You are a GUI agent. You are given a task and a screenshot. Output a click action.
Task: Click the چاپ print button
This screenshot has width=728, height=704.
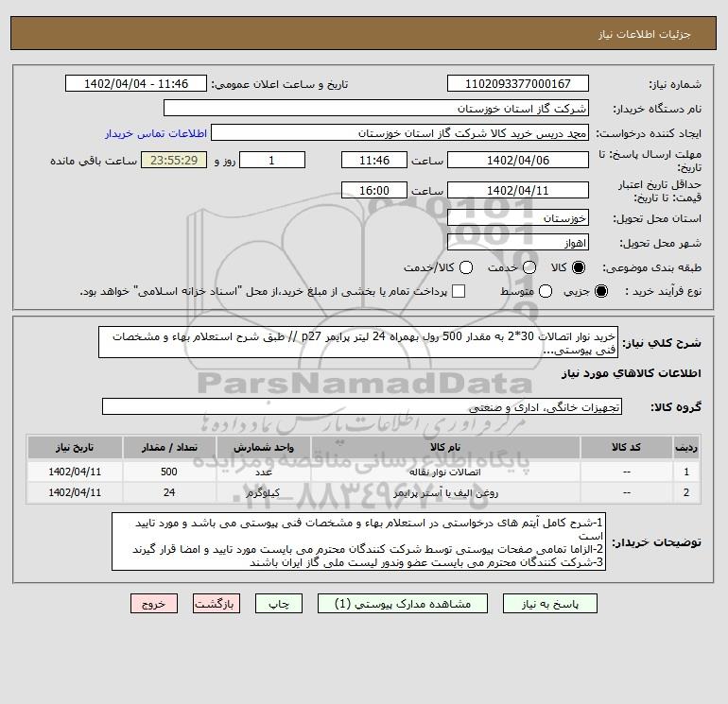(x=279, y=604)
